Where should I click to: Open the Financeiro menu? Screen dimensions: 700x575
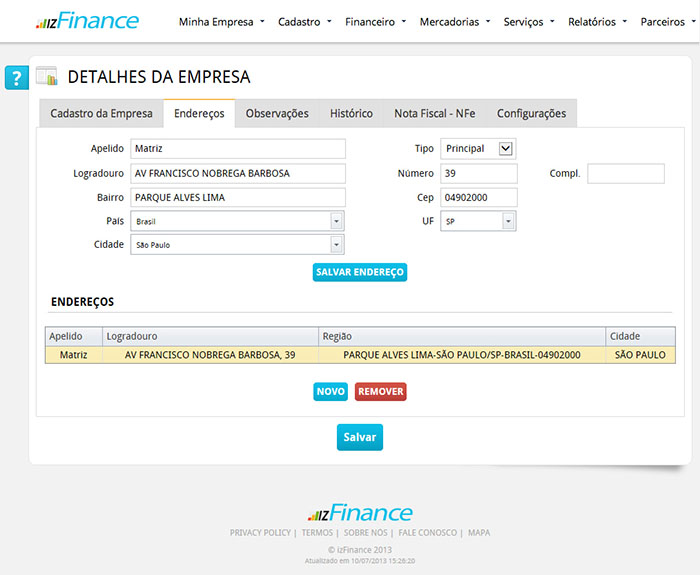(x=375, y=21)
